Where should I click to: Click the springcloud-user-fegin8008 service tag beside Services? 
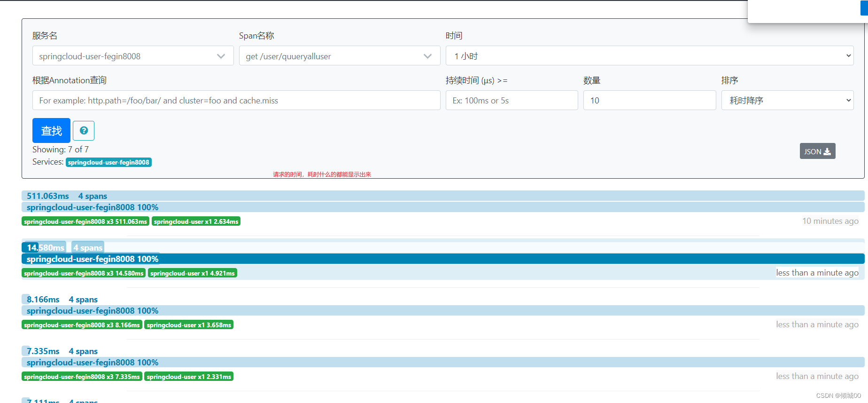coord(108,162)
